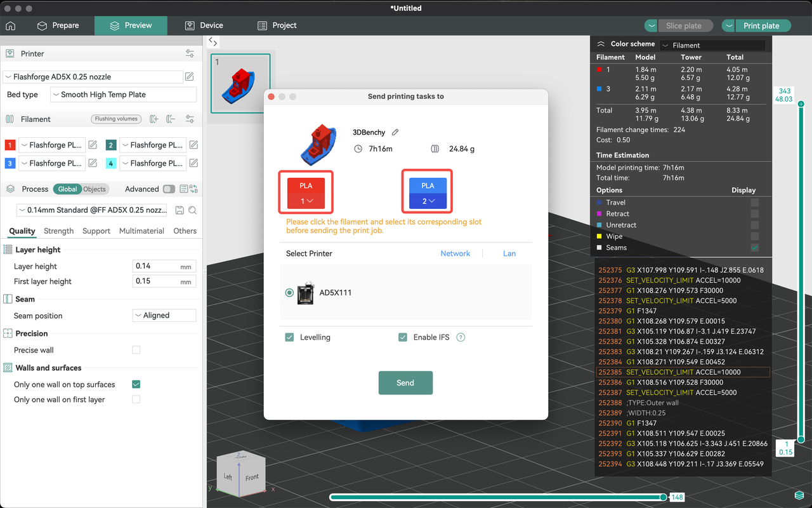Edit filament 3 preset
This screenshot has height=508, width=812.
93,163
